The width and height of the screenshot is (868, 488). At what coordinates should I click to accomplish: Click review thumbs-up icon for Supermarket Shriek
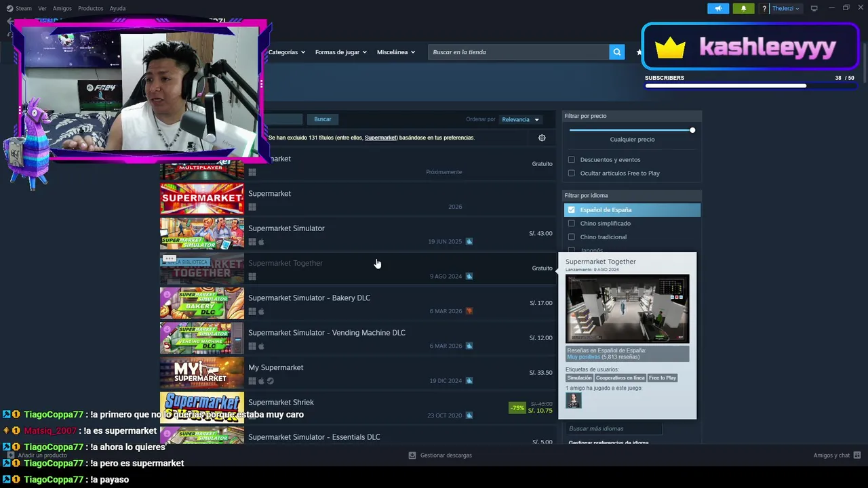coord(469,415)
